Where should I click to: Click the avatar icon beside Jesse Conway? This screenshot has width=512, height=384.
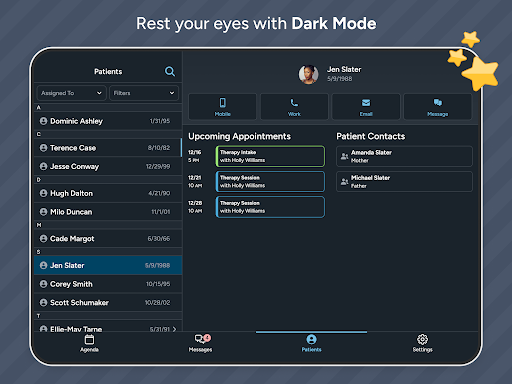(43, 166)
